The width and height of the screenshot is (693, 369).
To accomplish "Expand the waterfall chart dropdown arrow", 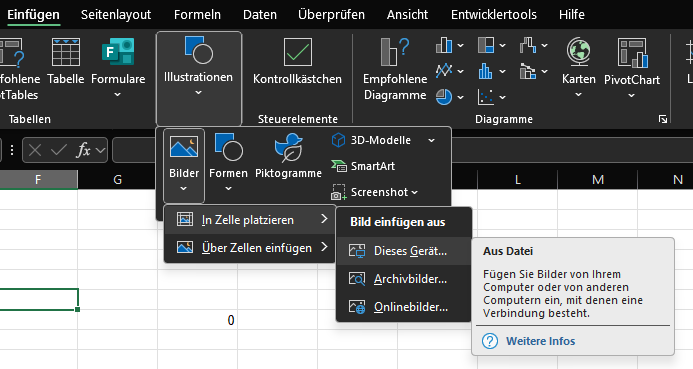I will click(544, 45).
